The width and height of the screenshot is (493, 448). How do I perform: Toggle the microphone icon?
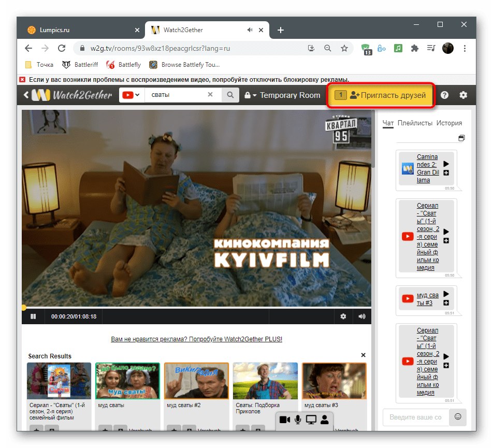[298, 420]
